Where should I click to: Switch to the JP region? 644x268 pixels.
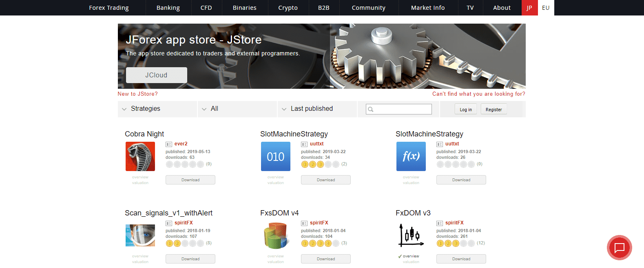[529, 8]
